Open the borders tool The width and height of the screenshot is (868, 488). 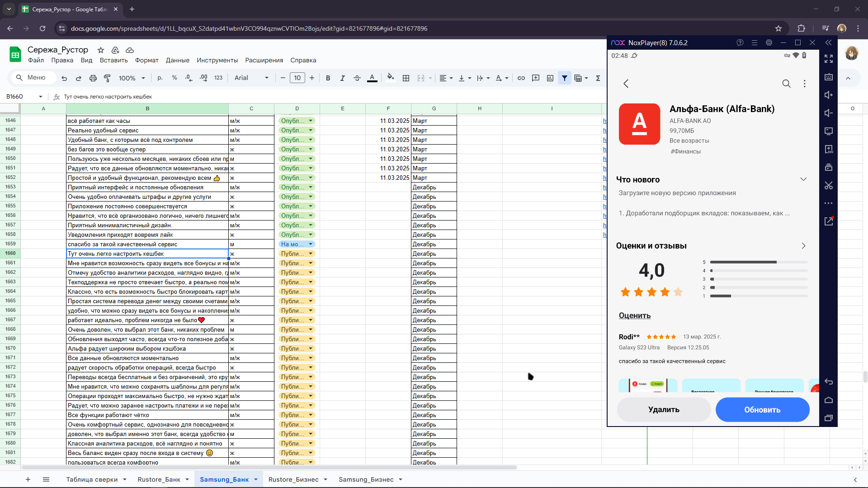tap(406, 78)
